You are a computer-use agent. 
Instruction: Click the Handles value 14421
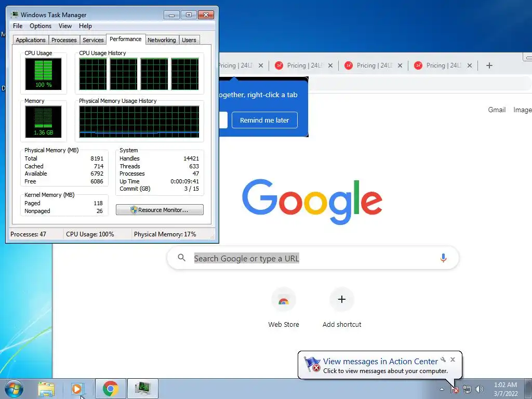pyautogui.click(x=191, y=158)
